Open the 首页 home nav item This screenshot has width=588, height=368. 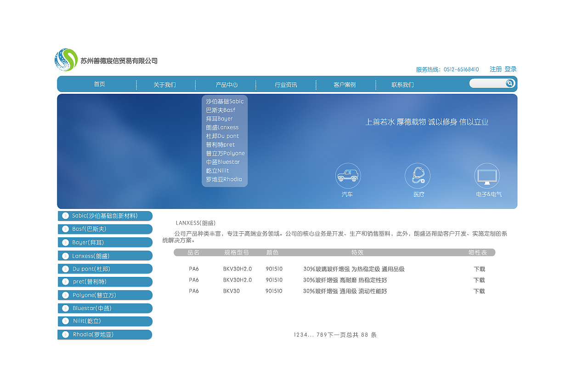click(x=100, y=84)
